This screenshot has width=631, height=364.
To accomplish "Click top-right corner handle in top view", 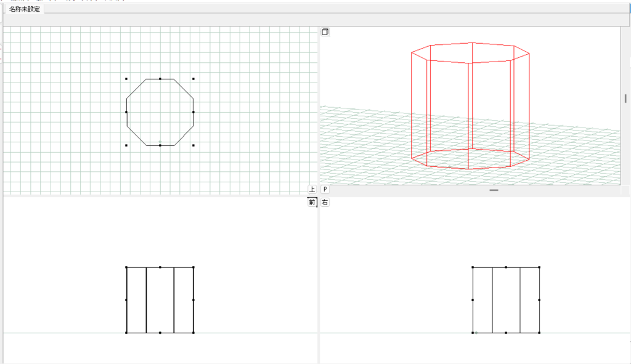I will coord(193,79).
